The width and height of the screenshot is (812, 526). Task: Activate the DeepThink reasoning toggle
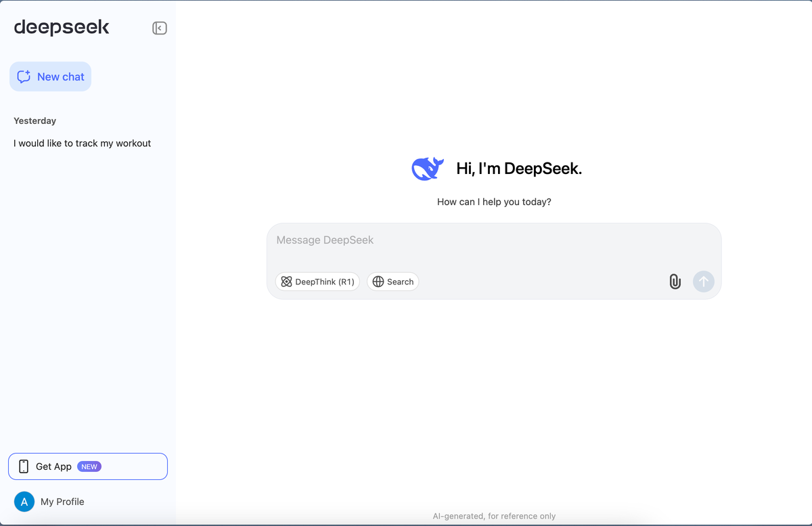pyautogui.click(x=317, y=281)
